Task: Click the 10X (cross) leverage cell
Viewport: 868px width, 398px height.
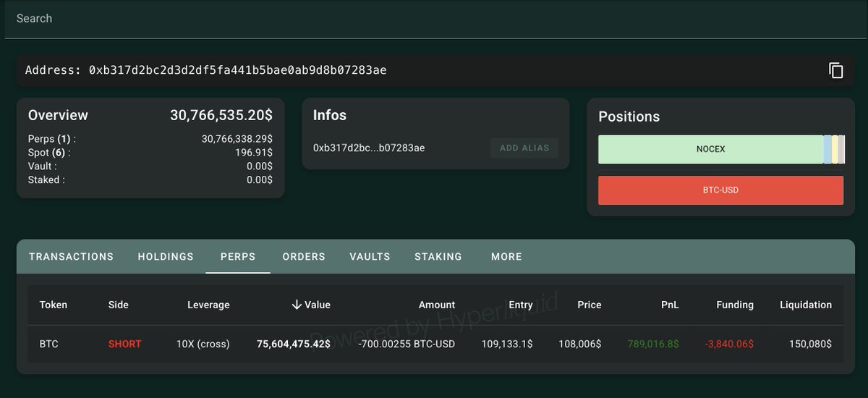Action: pyautogui.click(x=203, y=344)
